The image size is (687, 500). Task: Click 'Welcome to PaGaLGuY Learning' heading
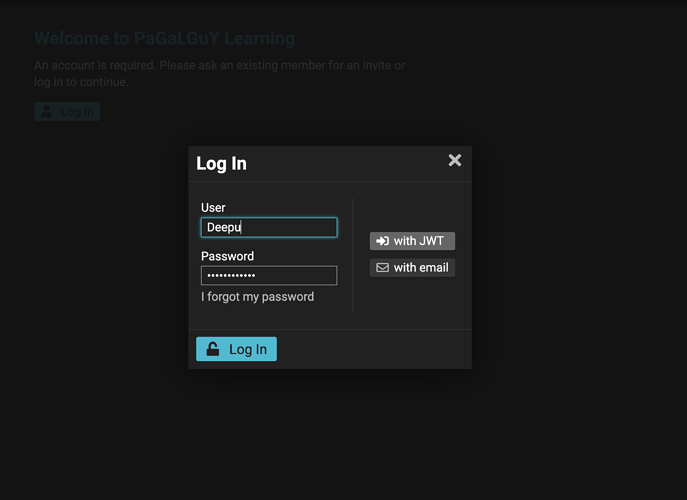point(164,39)
